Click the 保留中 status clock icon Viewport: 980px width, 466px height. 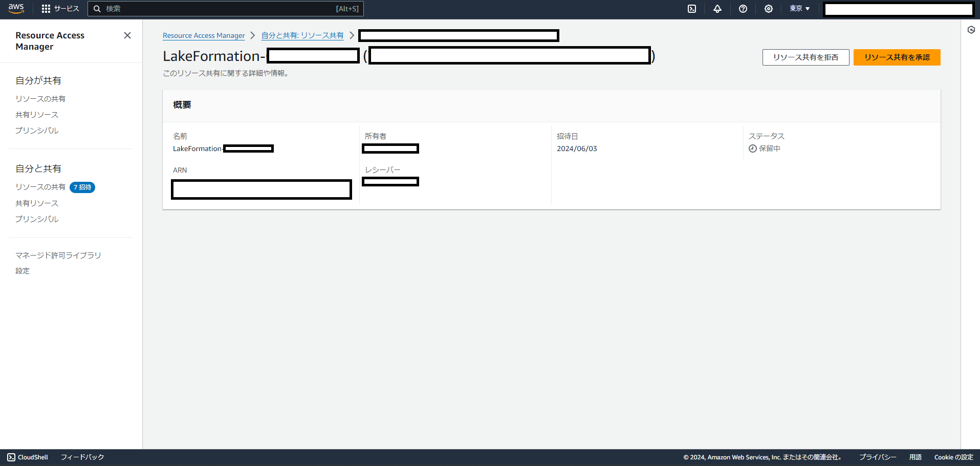(753, 149)
